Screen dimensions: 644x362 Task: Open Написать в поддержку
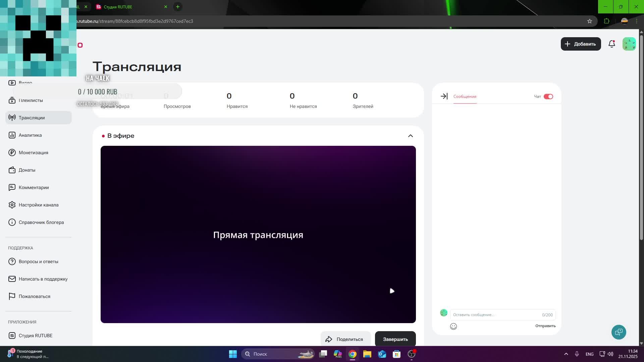[43, 279]
